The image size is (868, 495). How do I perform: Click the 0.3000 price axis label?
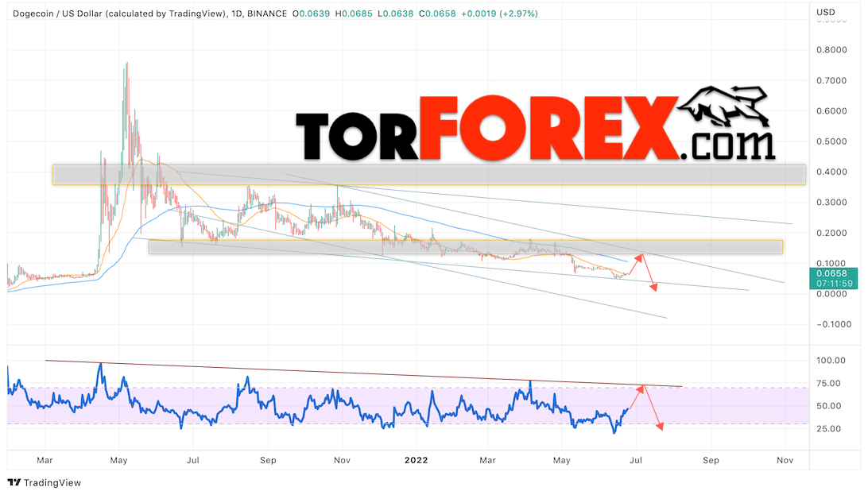pos(831,203)
